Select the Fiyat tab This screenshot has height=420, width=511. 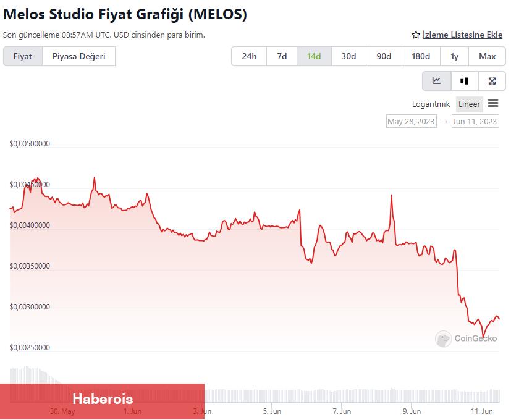[x=23, y=56]
